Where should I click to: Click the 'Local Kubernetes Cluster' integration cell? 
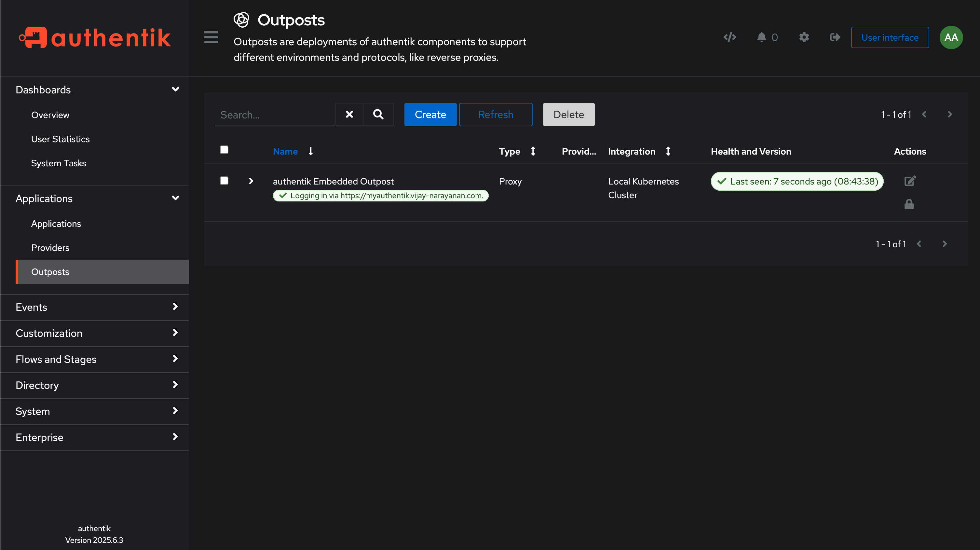643,188
